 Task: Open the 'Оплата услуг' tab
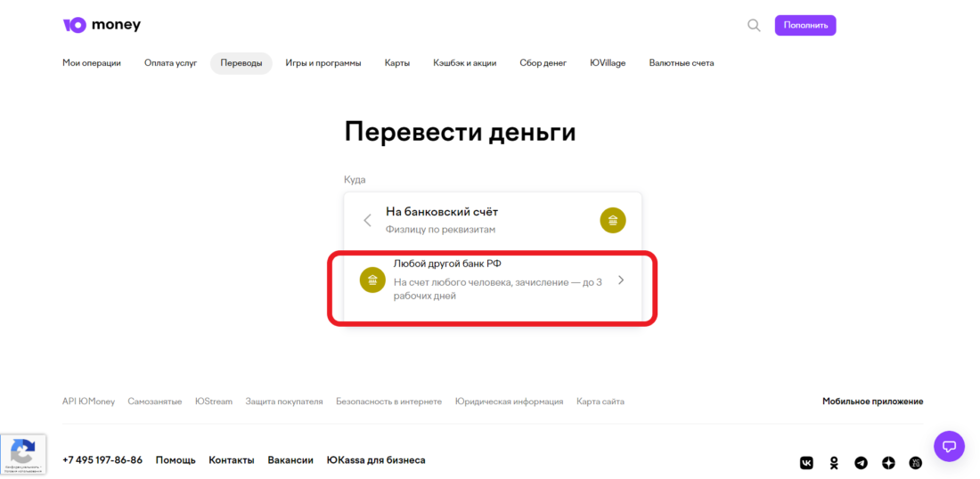tap(170, 63)
